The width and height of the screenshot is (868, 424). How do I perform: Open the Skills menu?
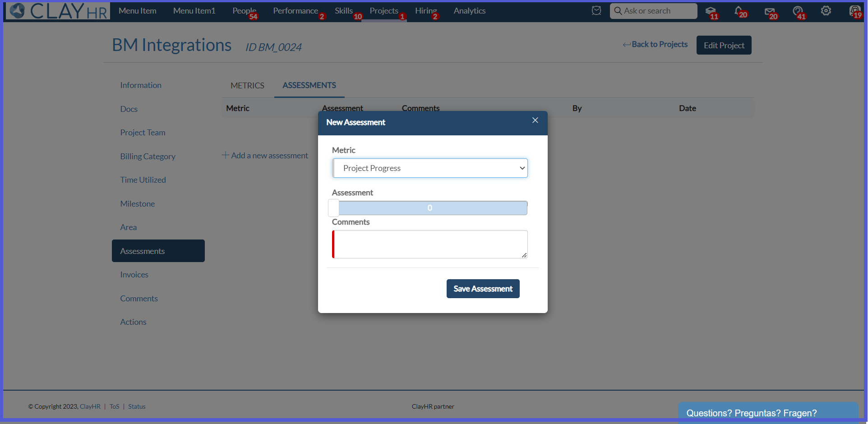tap(344, 11)
